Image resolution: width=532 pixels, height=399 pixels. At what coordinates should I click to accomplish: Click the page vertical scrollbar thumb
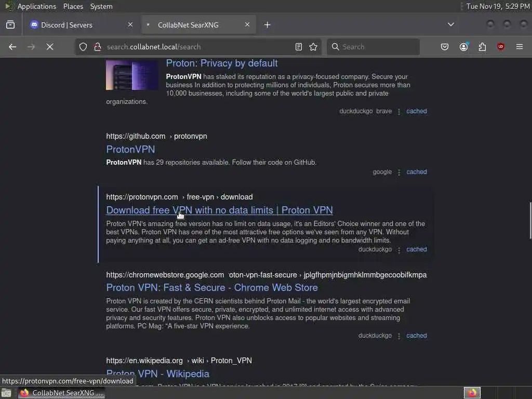(530, 220)
